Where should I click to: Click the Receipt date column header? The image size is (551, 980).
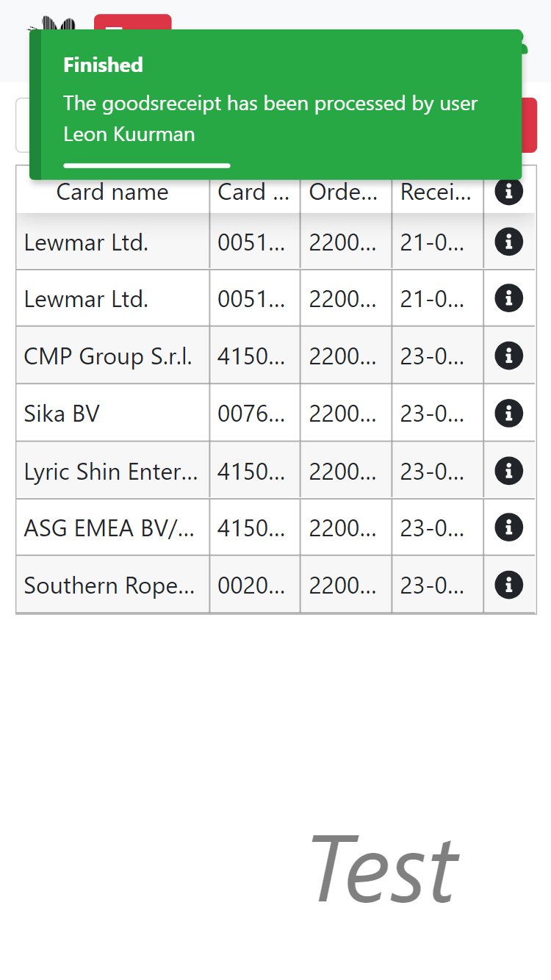tap(438, 192)
